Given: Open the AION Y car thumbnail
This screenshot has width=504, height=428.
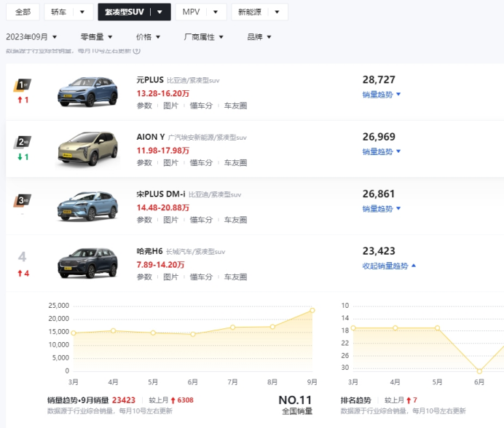Looking at the screenshot, I should coord(87,148).
